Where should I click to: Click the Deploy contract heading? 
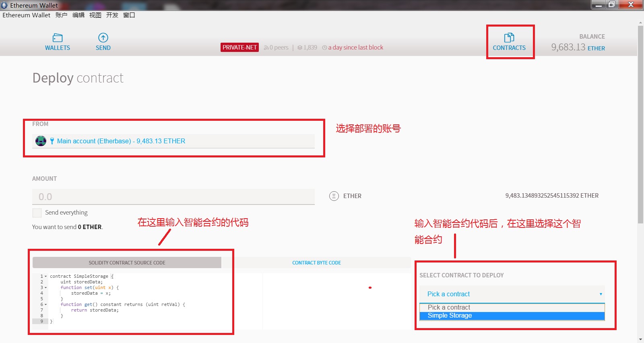tap(78, 78)
